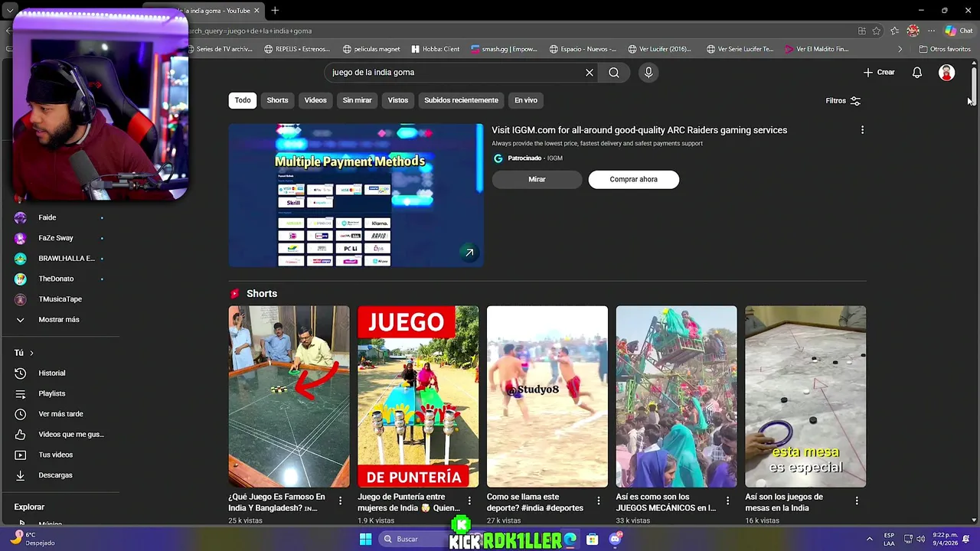
Task: Open Edge settings ellipsis menu
Action: click(x=931, y=31)
